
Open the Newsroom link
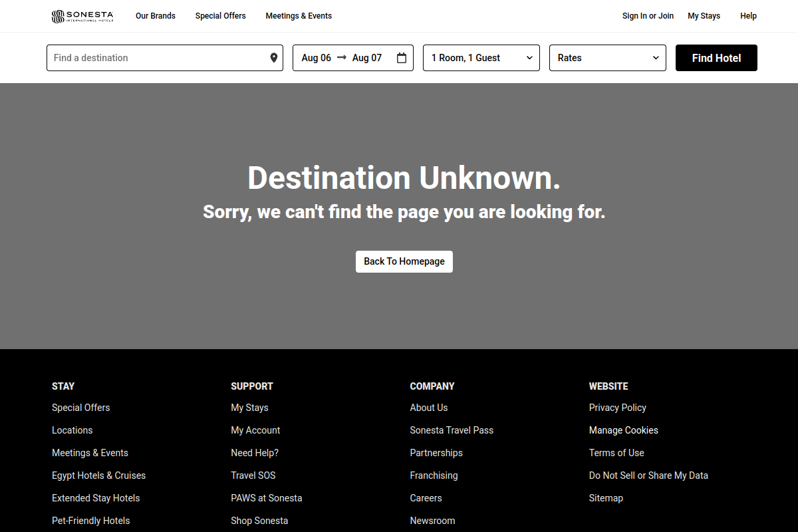pos(432,521)
